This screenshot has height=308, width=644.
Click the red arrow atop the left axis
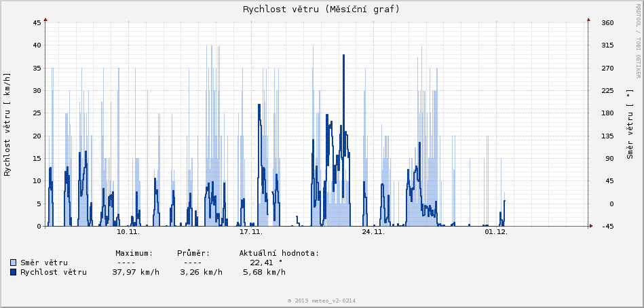pyautogui.click(x=45, y=20)
